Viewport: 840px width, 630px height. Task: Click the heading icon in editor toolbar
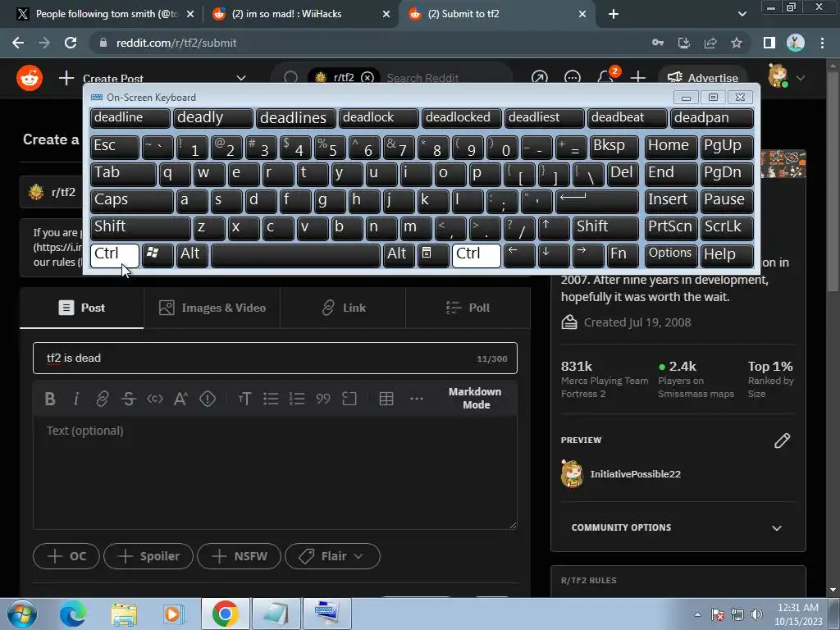244,399
